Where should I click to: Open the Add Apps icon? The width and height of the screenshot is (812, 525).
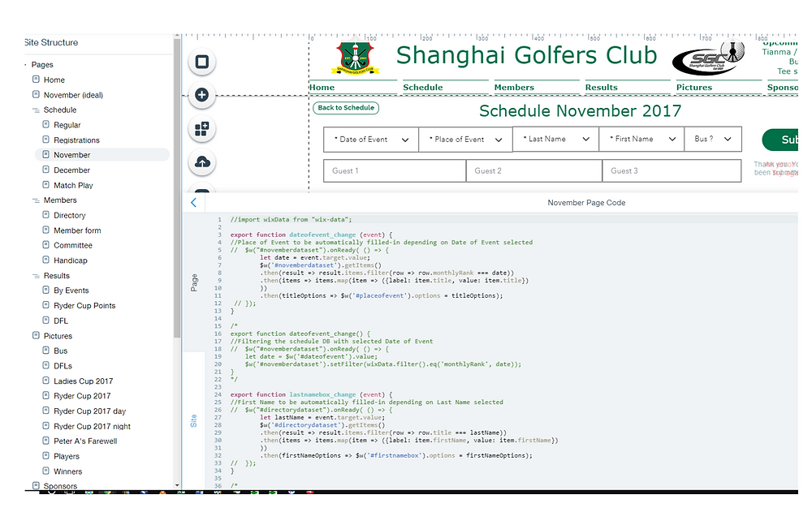[x=202, y=129]
